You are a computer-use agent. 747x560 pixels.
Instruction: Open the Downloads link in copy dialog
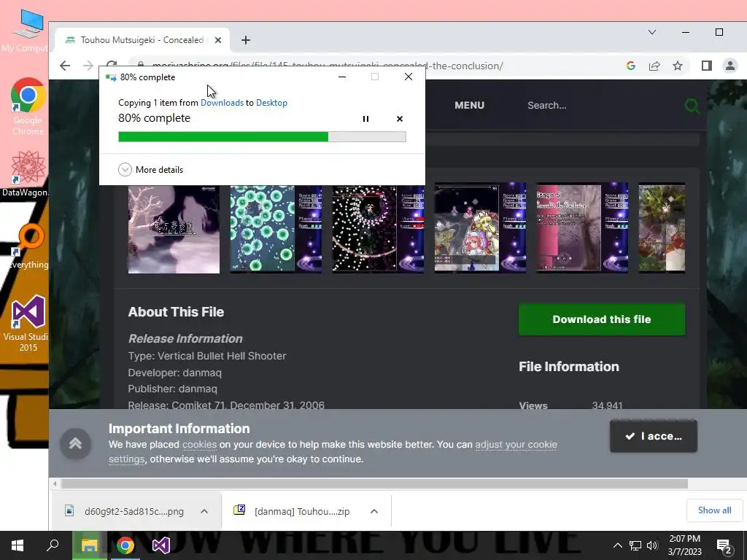pyautogui.click(x=222, y=103)
